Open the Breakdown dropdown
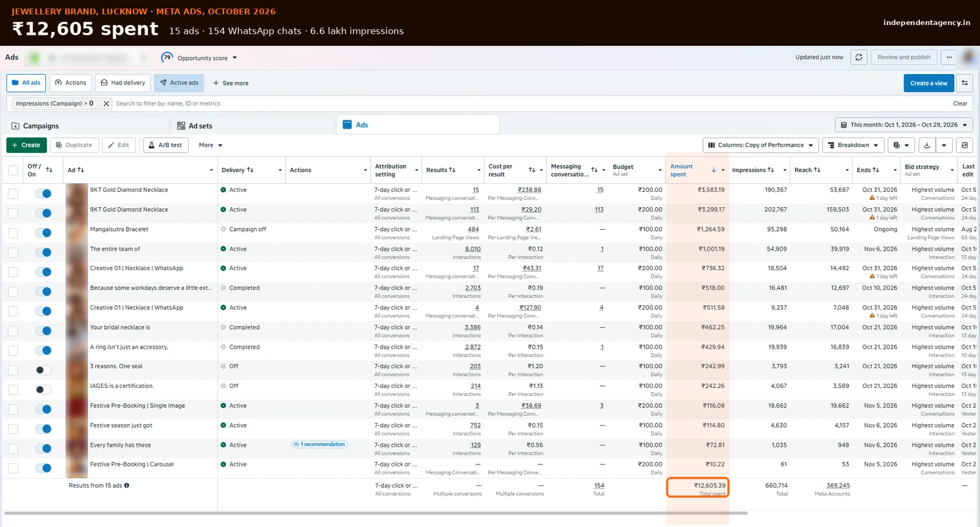 853,145
